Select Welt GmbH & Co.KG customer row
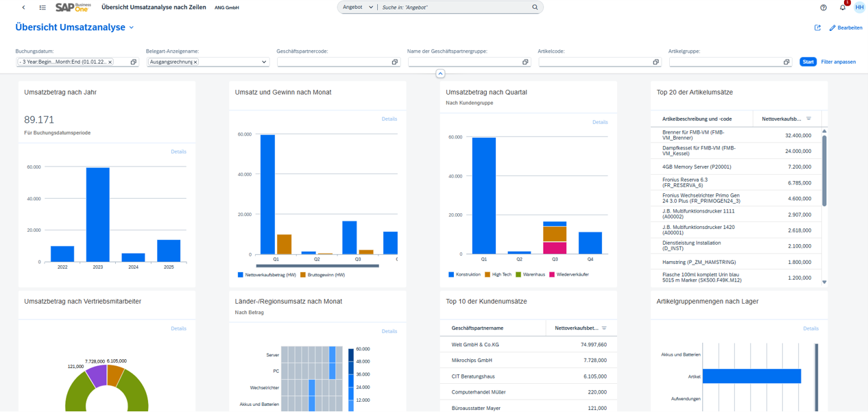The width and height of the screenshot is (868, 412). coord(529,344)
